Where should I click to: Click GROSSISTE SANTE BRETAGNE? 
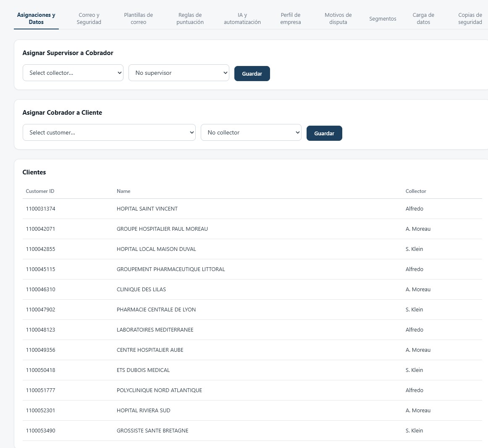coord(152,430)
